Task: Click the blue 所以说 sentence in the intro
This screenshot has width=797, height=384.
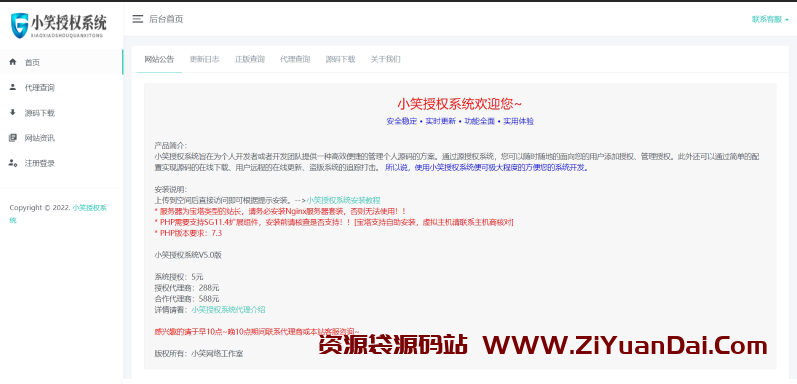Action: pos(487,167)
